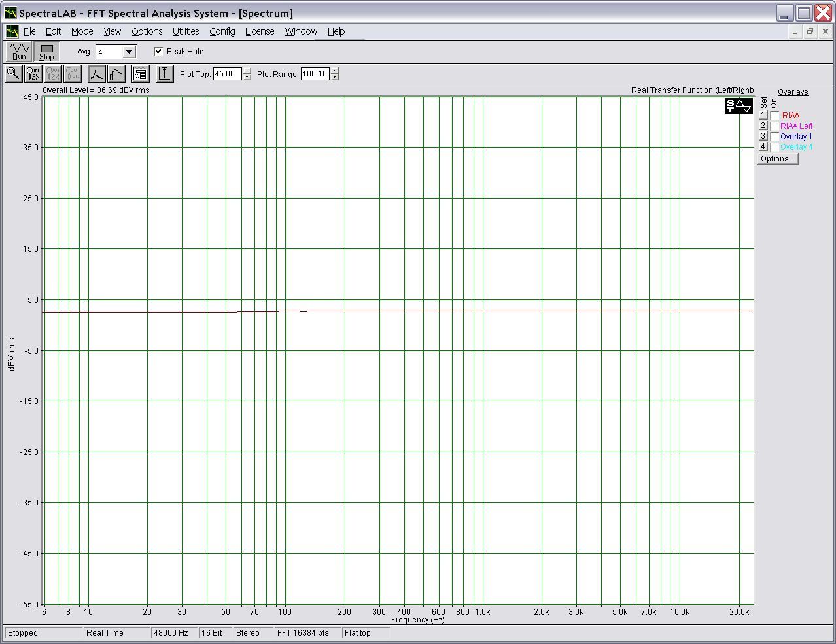Minimize the inner Spectrum child window
The image size is (836, 644).
pyautogui.click(x=795, y=31)
